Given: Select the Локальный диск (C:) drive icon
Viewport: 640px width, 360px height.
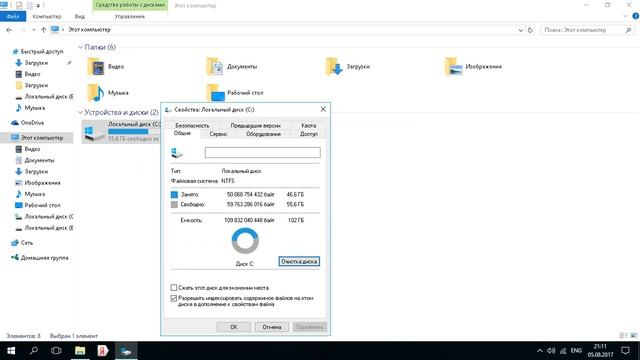Looking at the screenshot, I should pyautogui.click(x=94, y=132).
